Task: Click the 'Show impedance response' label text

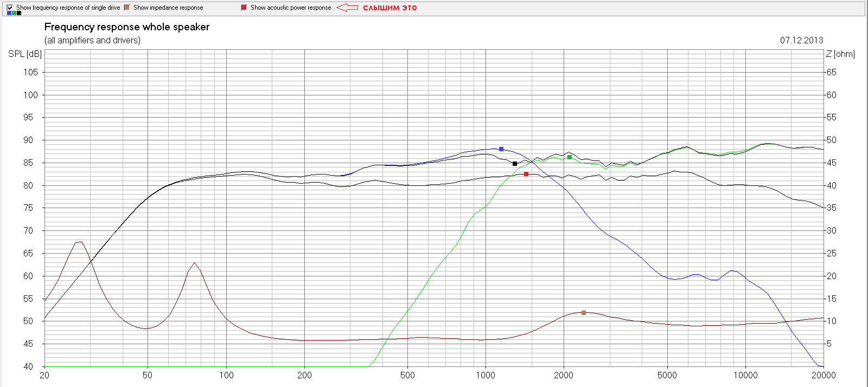Action: pyautogui.click(x=168, y=8)
